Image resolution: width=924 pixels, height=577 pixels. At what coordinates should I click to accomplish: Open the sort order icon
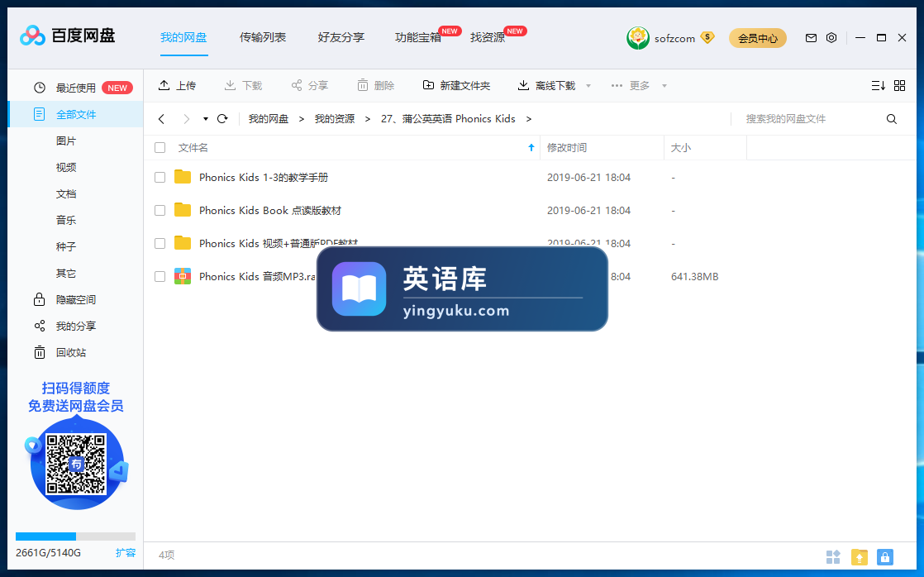878,86
